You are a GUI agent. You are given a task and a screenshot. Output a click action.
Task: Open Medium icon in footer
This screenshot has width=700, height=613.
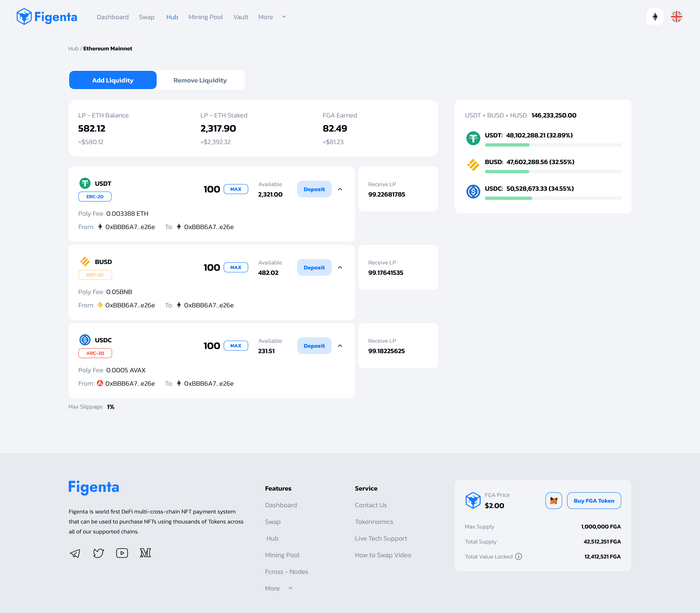pos(145,553)
